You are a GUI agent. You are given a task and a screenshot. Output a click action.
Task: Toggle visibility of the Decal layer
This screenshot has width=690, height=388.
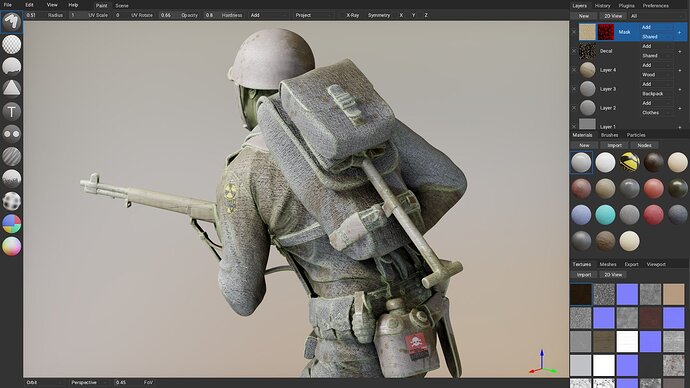tap(573, 51)
